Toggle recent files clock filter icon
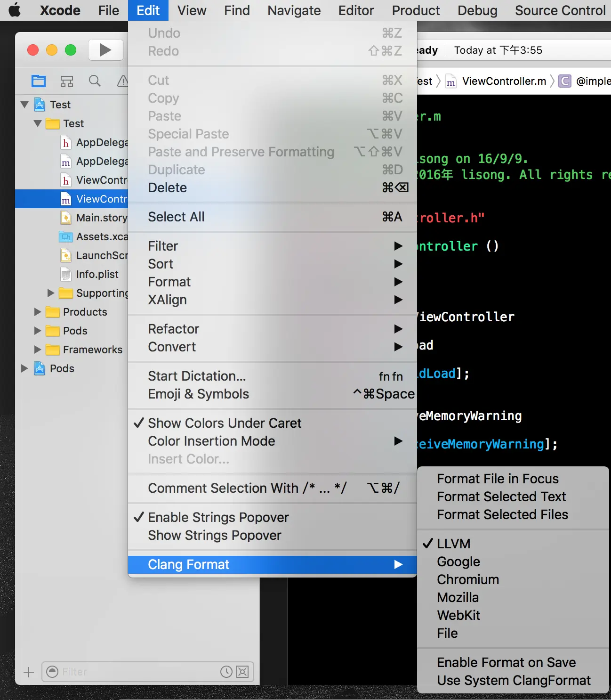 tap(226, 672)
